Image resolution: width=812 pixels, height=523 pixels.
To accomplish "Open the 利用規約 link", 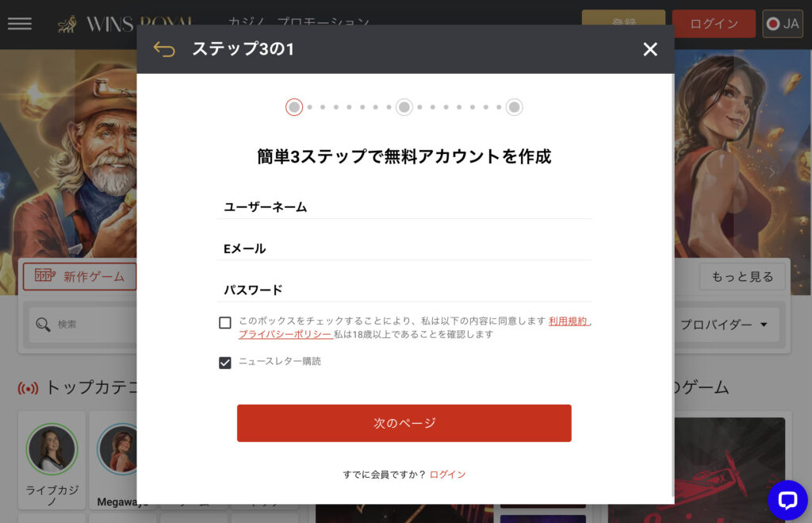I will coord(568,321).
